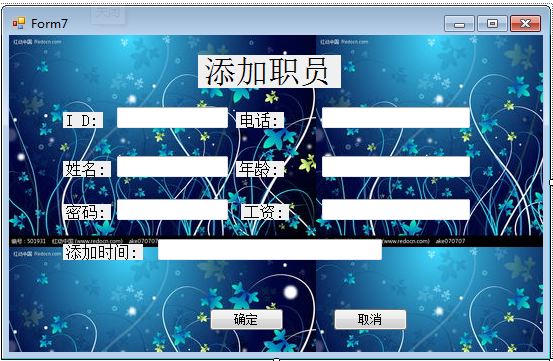This screenshot has height=361, width=553.
Task: Click the 密码: label
Action: 87,212
